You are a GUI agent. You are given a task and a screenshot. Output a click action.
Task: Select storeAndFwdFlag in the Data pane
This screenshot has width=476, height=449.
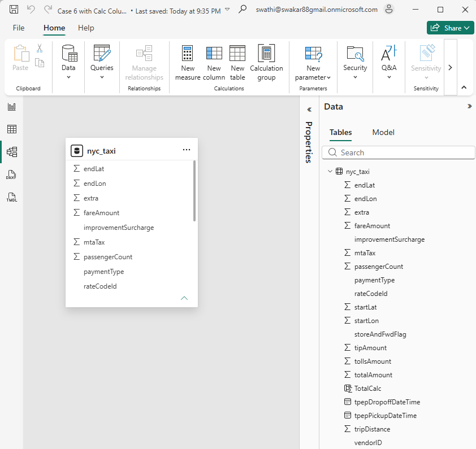pos(380,334)
